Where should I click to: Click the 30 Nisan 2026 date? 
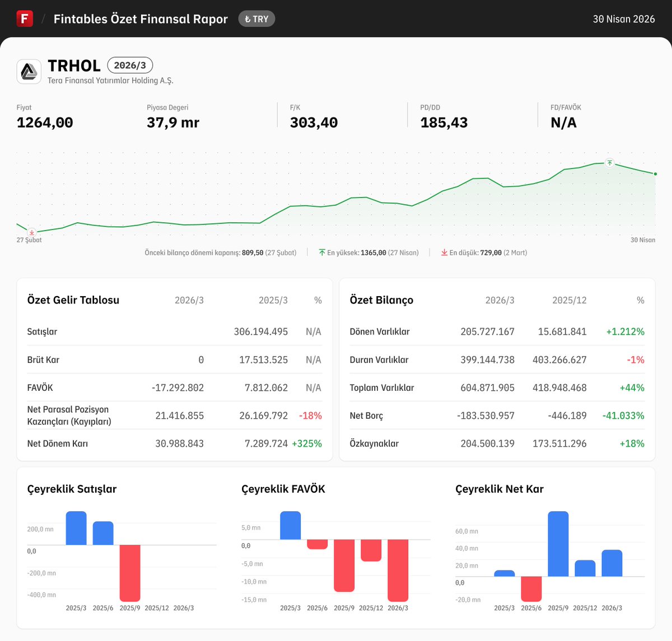click(624, 19)
